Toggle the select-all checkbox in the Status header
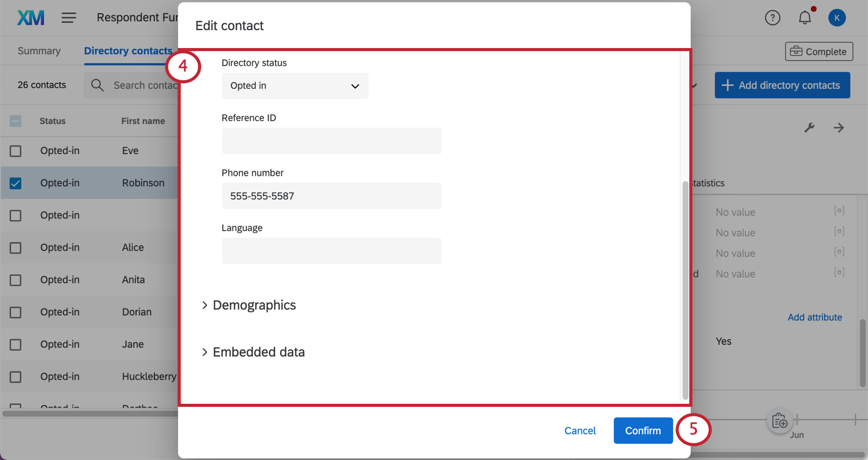This screenshot has width=868, height=460. pos(15,121)
